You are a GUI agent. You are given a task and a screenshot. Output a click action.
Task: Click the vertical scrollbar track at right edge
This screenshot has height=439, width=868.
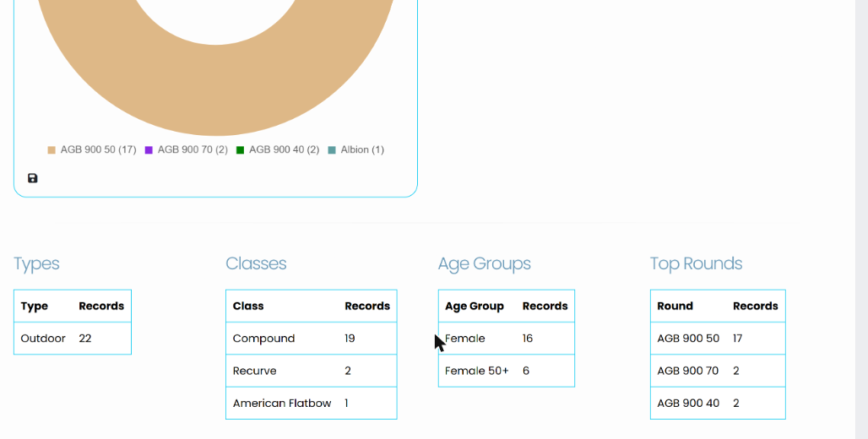pyautogui.click(x=861, y=219)
